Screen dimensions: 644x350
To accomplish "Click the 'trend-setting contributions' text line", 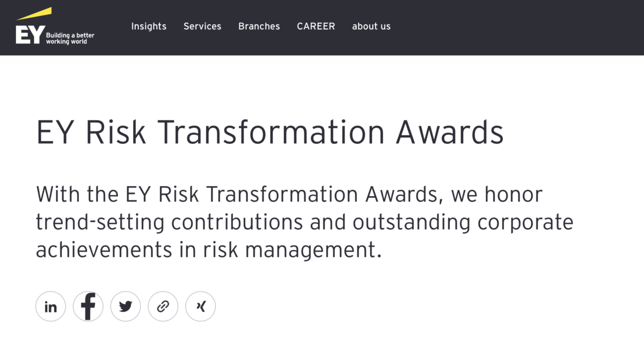I will [304, 222].
